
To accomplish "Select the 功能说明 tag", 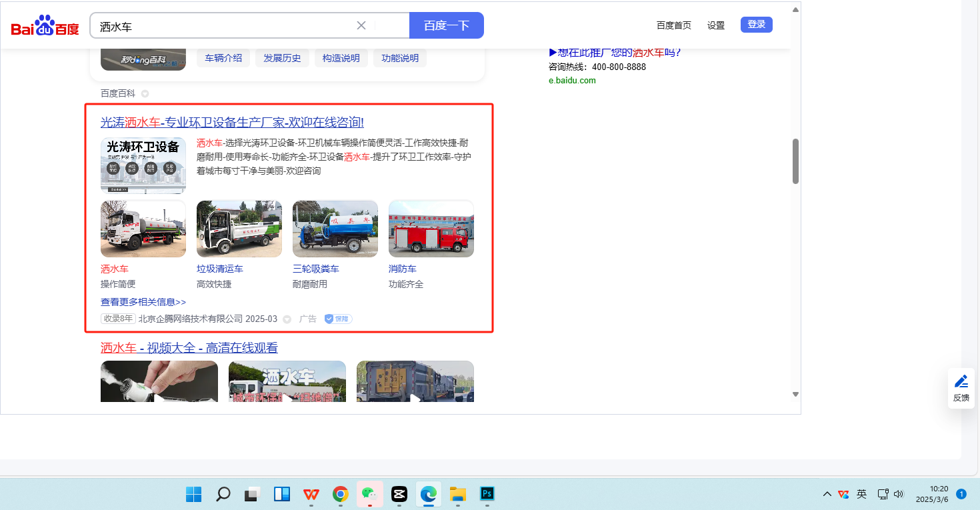I will pos(400,58).
